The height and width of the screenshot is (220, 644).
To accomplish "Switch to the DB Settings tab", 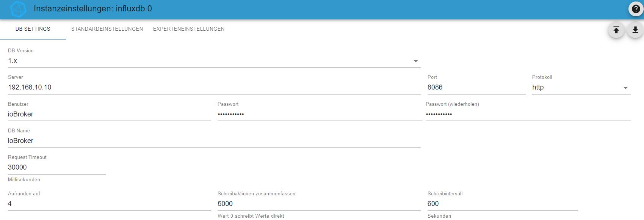I will [x=33, y=29].
